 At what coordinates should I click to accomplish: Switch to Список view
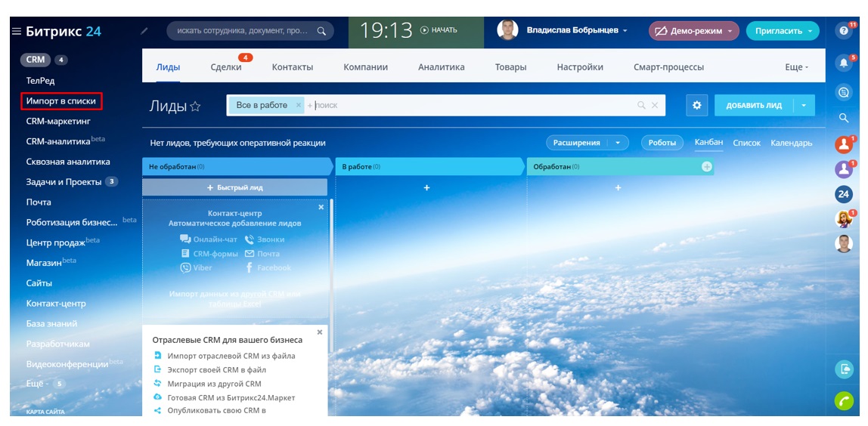(x=747, y=143)
